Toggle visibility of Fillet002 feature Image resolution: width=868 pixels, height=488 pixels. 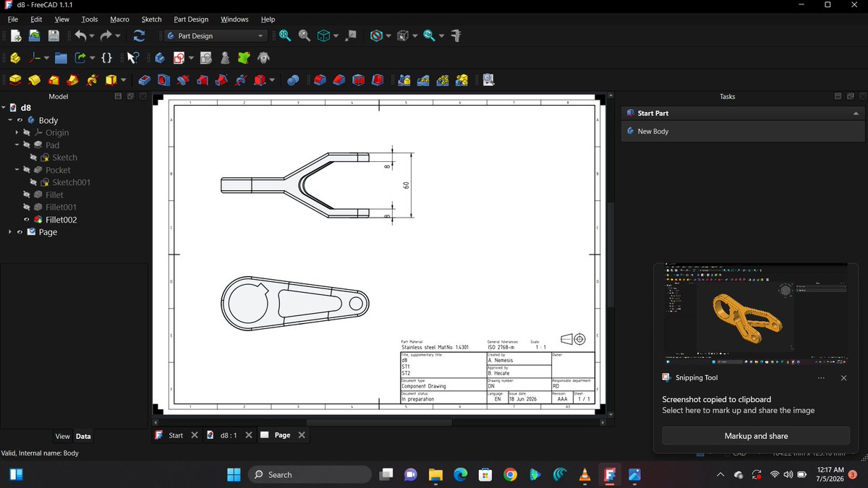coord(27,220)
